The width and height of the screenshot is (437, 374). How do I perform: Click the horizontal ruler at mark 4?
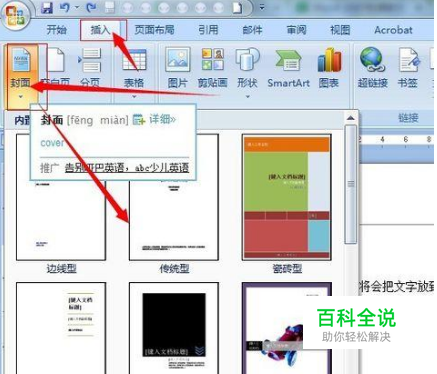(x=382, y=139)
